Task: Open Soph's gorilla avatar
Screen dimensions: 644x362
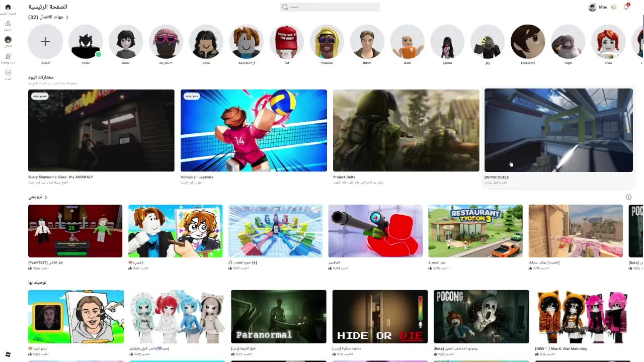Action: [568, 42]
